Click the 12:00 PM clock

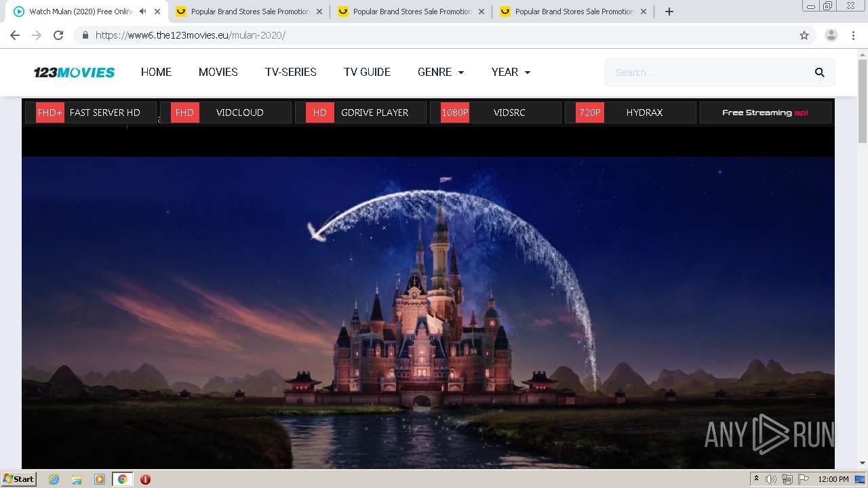[x=833, y=479]
